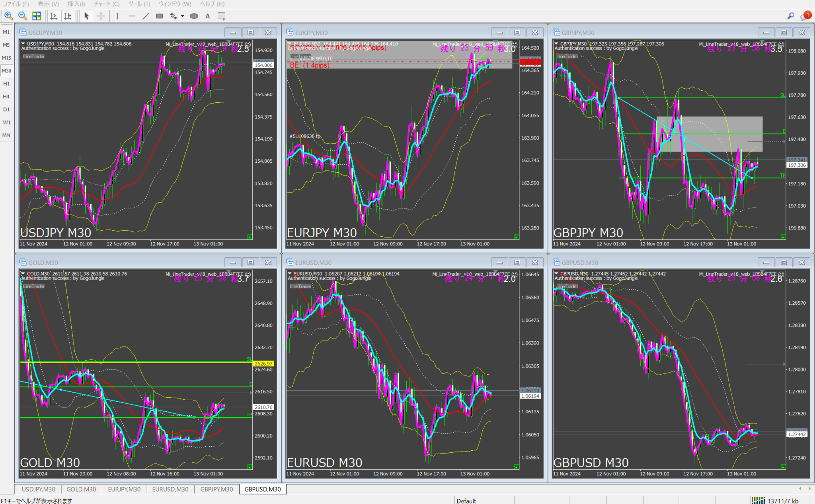Viewport: 815px width, 504px height.
Task: Click LineTrader button on GBPUSD chart
Action: tap(567, 286)
